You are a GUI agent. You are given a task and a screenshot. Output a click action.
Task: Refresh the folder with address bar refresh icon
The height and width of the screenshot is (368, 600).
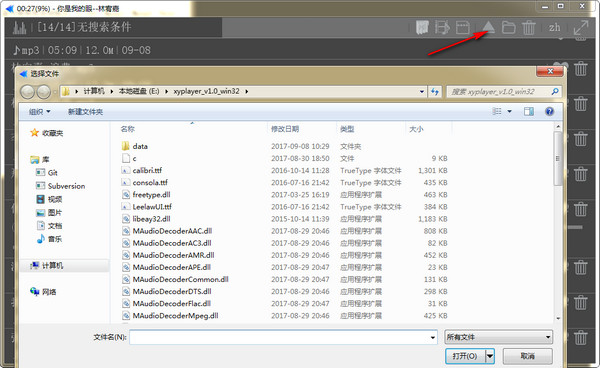[x=435, y=91]
